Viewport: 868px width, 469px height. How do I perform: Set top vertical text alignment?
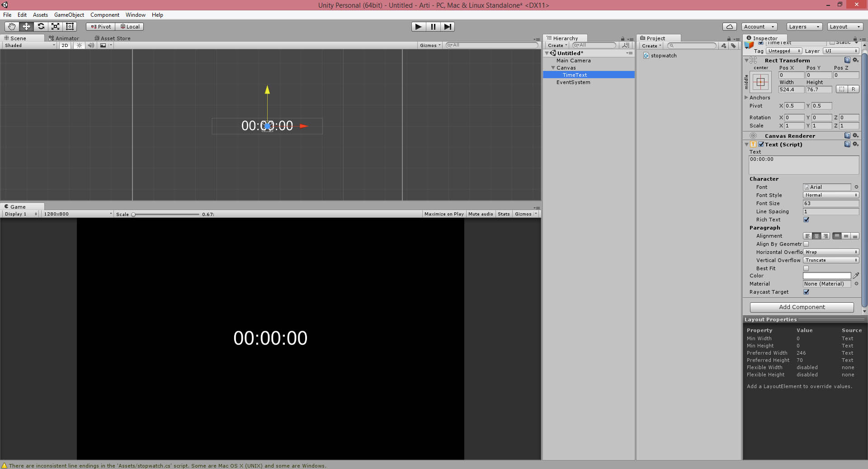[837, 236]
